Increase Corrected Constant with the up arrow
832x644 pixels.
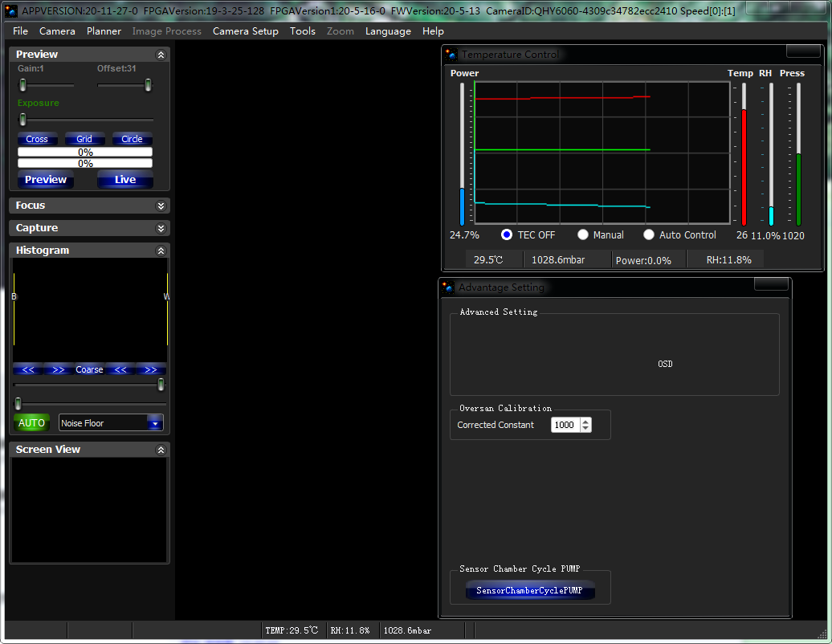(x=585, y=422)
